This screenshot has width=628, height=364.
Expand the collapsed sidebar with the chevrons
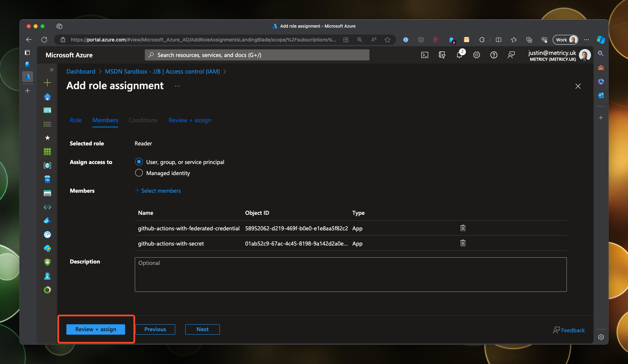pos(51,69)
